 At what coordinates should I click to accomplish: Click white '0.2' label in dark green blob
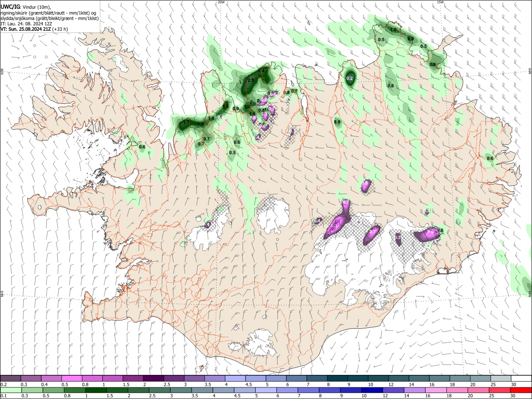click(x=350, y=78)
